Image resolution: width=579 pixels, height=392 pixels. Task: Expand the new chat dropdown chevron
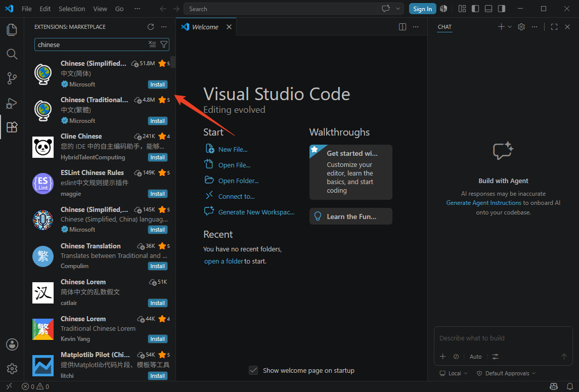tap(510, 27)
